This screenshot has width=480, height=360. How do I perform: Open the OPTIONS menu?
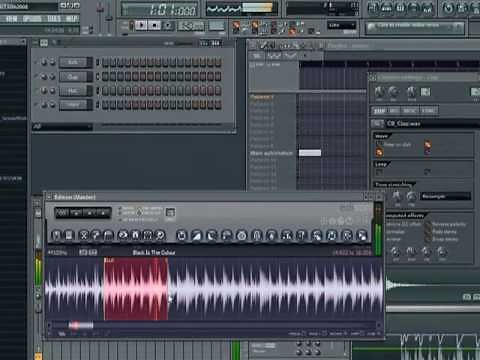click(32, 19)
